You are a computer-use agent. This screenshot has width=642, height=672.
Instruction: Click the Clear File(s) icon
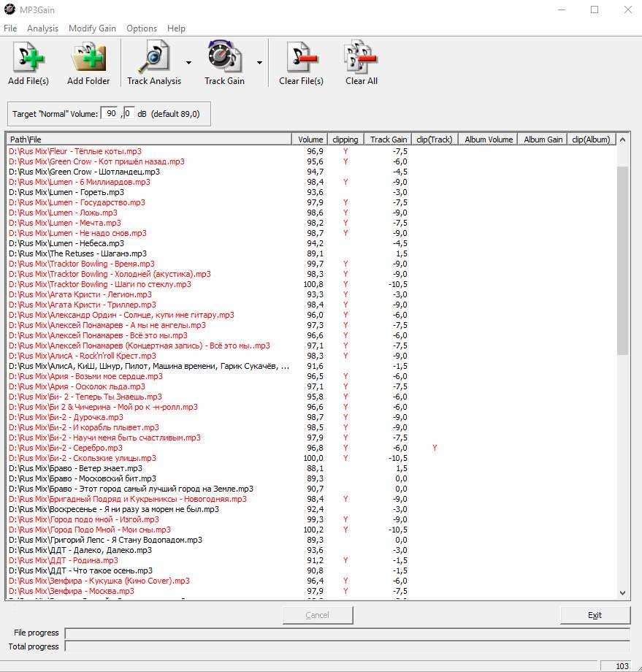pyautogui.click(x=301, y=58)
